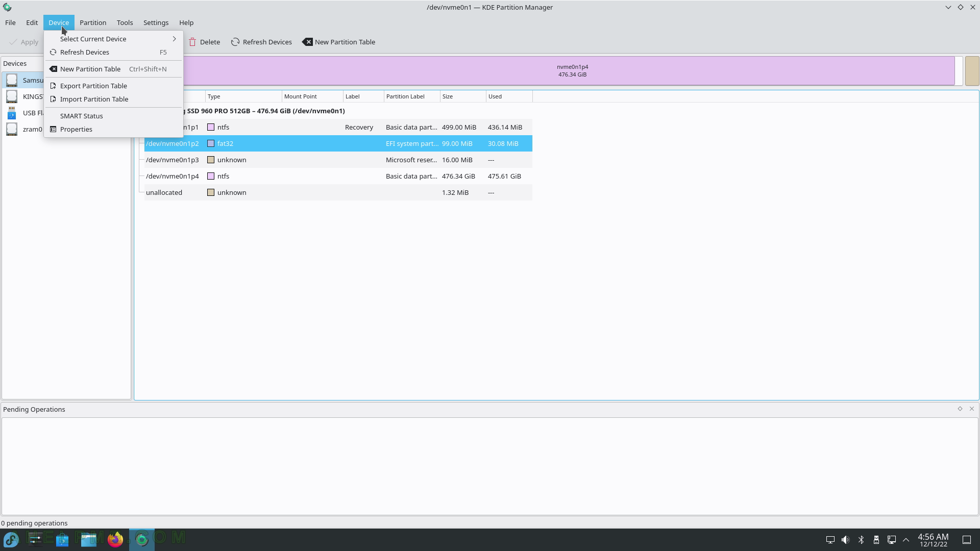Sort by the Type column header
The width and height of the screenshot is (980, 551).
(x=243, y=96)
